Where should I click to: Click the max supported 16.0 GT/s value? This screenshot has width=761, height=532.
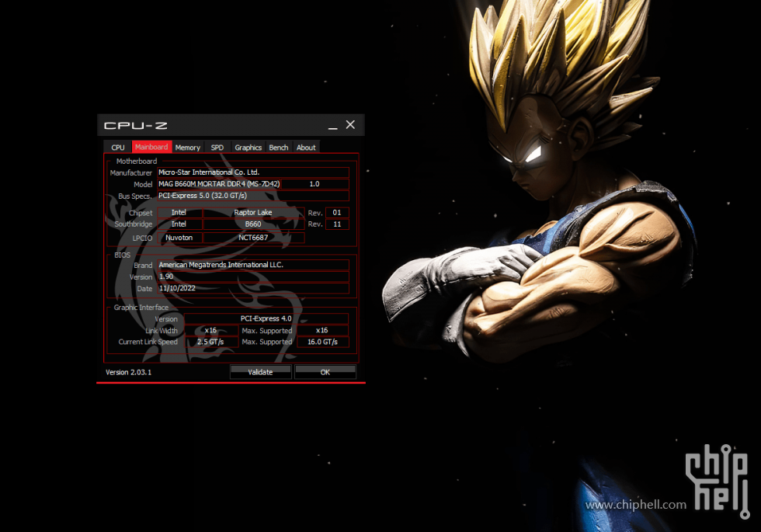point(322,342)
